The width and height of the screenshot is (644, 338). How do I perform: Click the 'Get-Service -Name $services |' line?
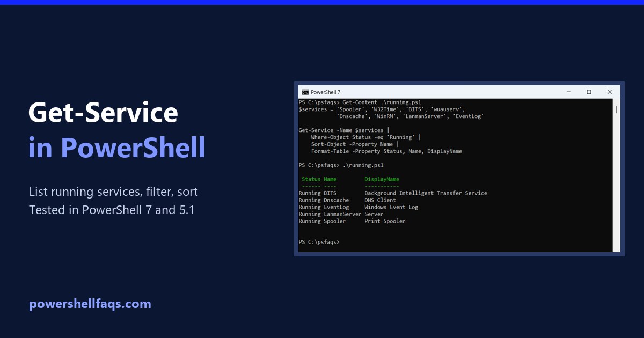click(x=343, y=130)
